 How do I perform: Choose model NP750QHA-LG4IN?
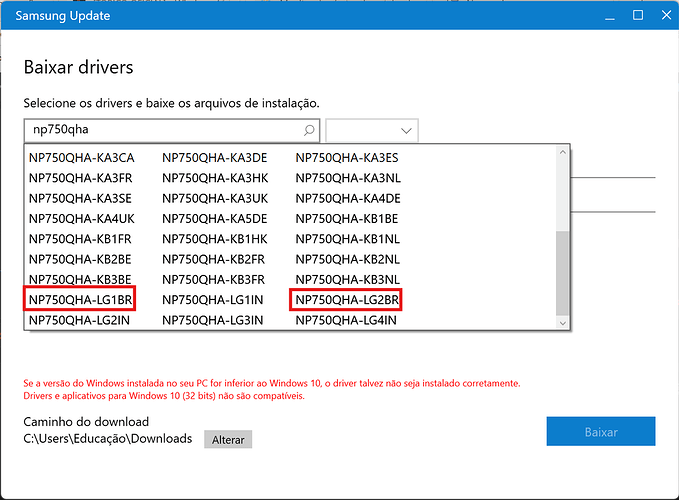pyautogui.click(x=346, y=320)
